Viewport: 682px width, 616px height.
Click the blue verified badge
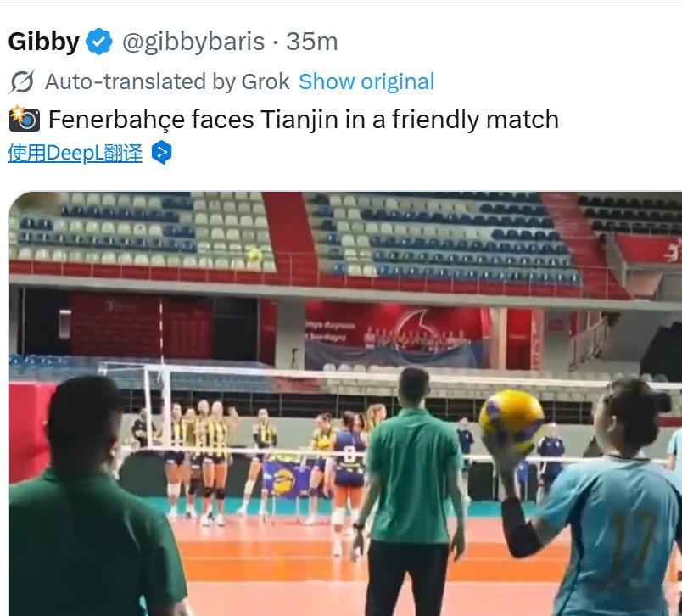point(99,42)
